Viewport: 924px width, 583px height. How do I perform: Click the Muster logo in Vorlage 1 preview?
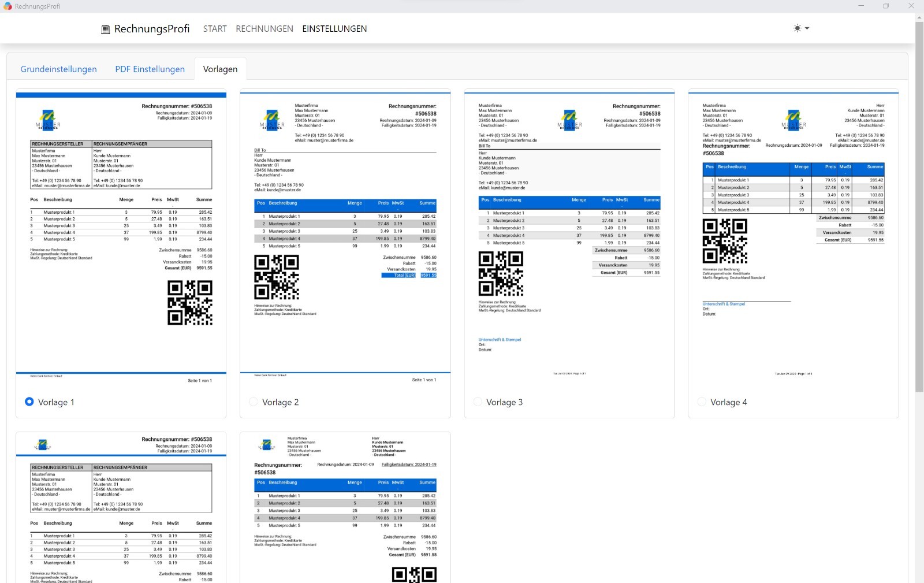click(48, 120)
